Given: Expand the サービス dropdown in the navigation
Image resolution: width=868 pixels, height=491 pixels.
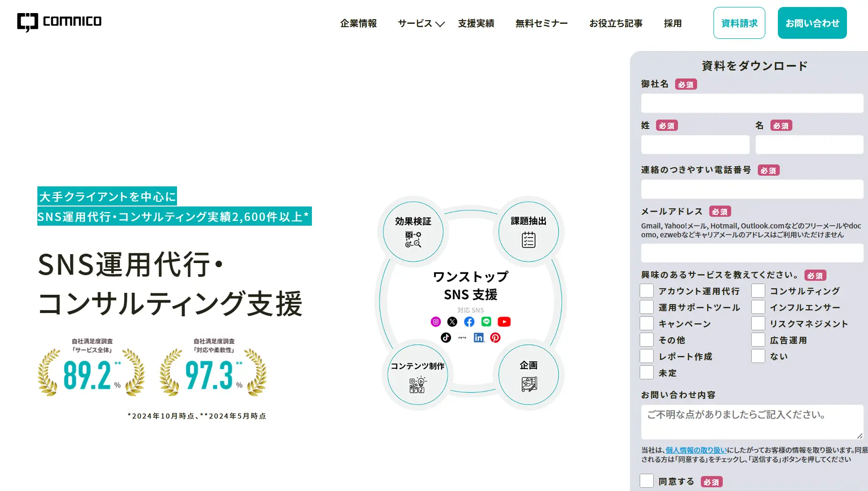Looking at the screenshot, I should pos(421,23).
